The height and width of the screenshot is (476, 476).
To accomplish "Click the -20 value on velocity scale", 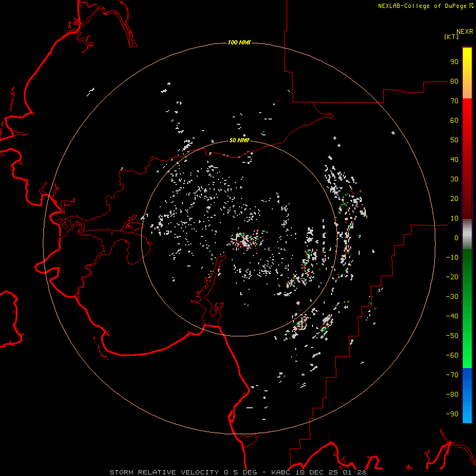I will pos(452,277).
